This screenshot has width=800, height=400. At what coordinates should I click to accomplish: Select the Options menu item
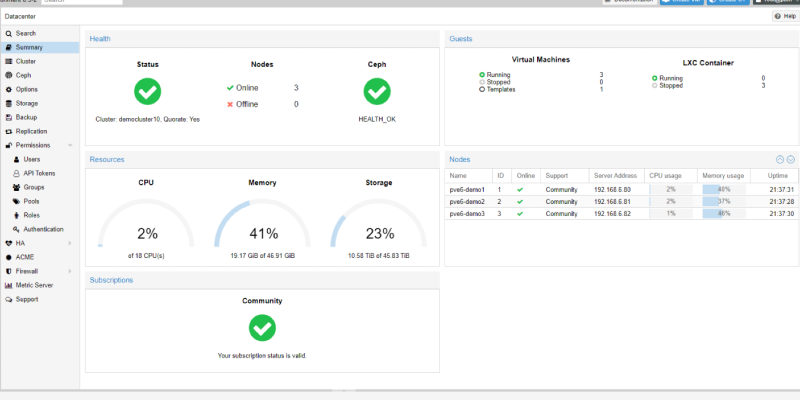tap(27, 89)
